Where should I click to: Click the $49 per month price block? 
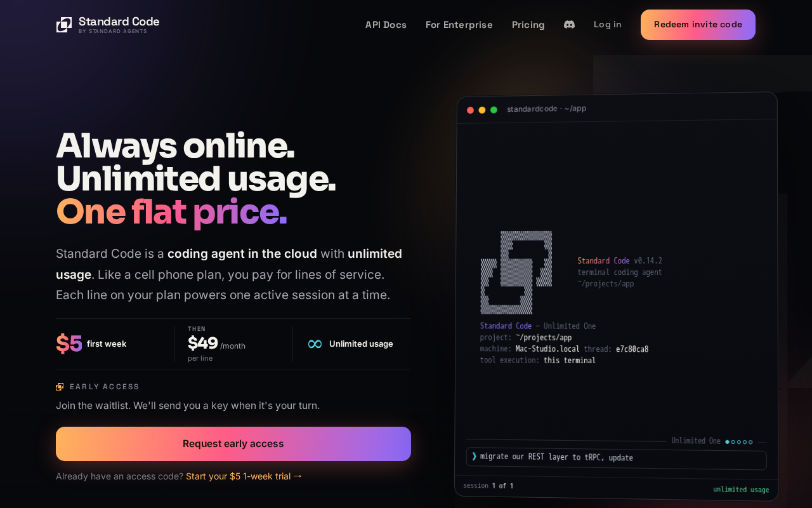pyautogui.click(x=216, y=344)
